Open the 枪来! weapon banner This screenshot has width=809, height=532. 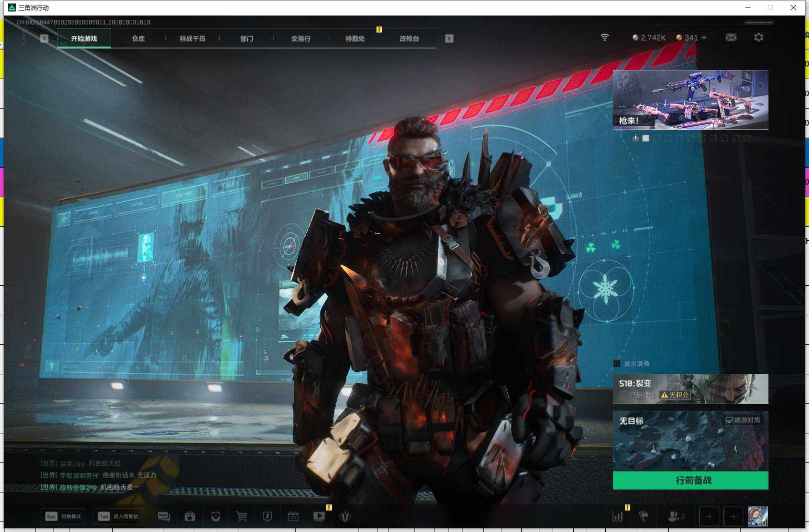(690, 100)
